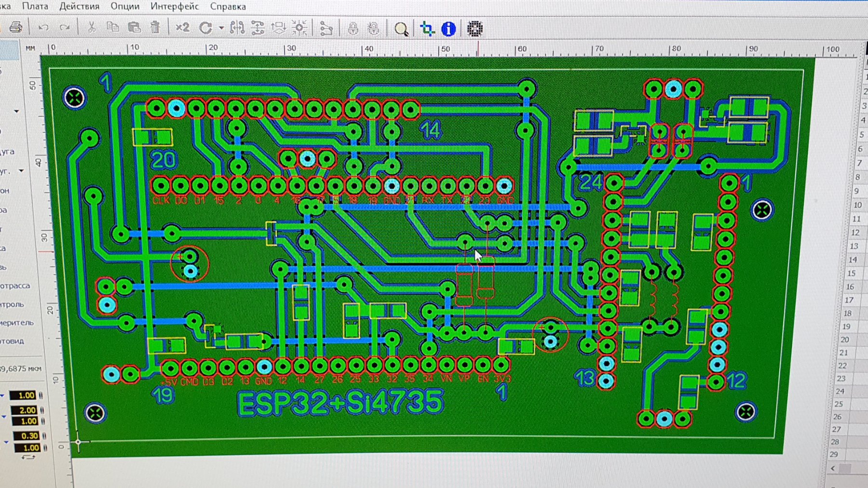Click the bottom scrollbar left arrow

pos(833,468)
